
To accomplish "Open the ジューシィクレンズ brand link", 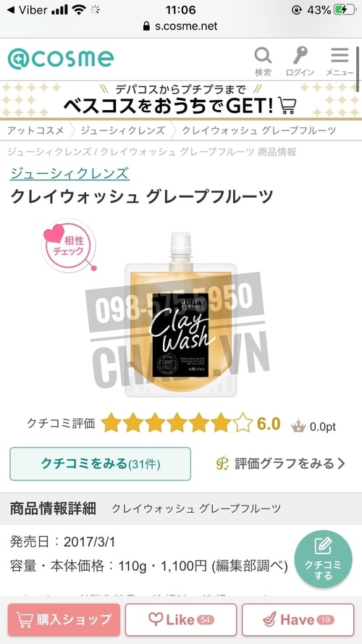I will tap(70, 173).
